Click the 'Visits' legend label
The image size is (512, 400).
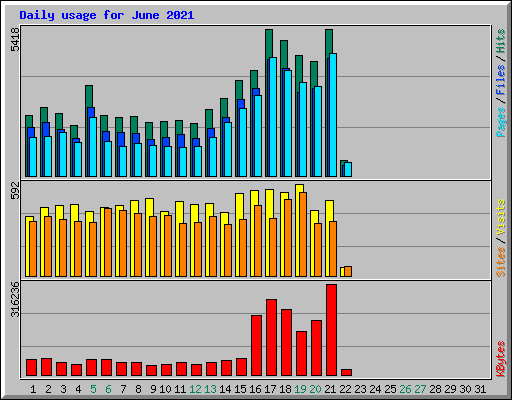pyautogui.click(x=501, y=218)
